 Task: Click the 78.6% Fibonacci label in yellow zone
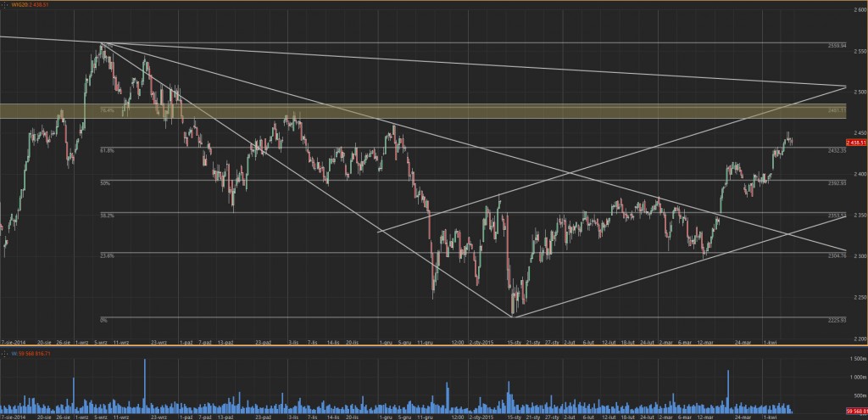(x=107, y=110)
